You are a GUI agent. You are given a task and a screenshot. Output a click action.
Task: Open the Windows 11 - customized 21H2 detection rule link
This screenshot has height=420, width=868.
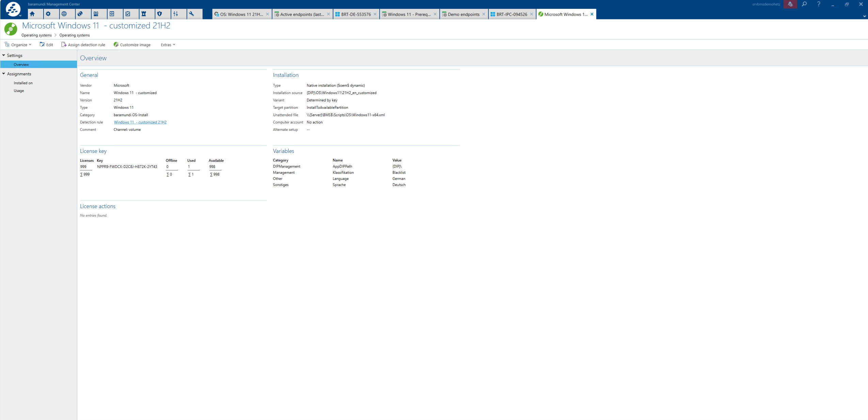[140, 122]
